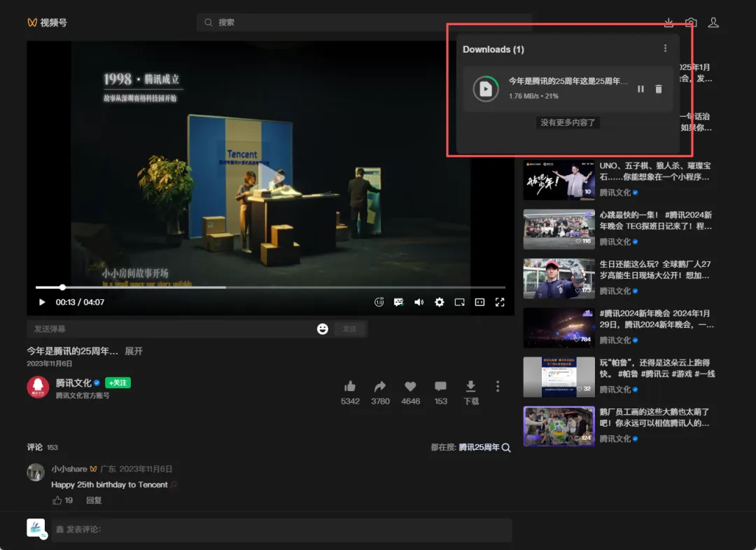
Task: Open the 玩"帕鲁" video thumbnail
Action: [x=559, y=377]
